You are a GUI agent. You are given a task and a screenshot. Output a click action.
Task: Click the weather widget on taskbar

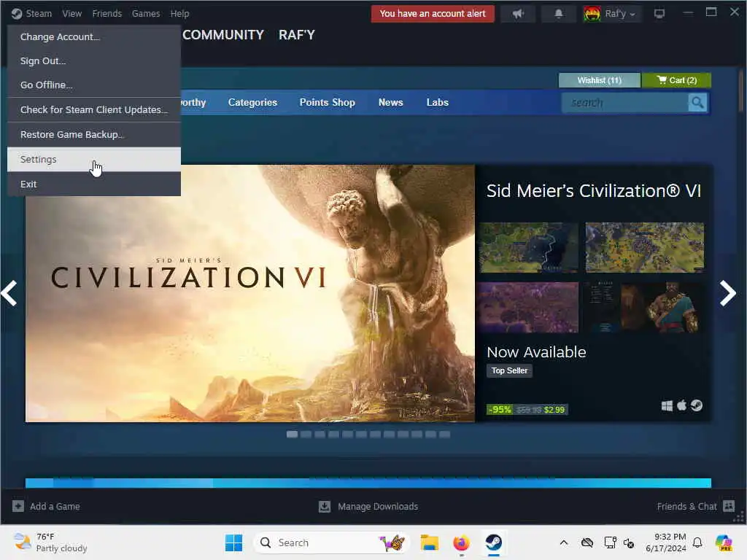[50, 542]
